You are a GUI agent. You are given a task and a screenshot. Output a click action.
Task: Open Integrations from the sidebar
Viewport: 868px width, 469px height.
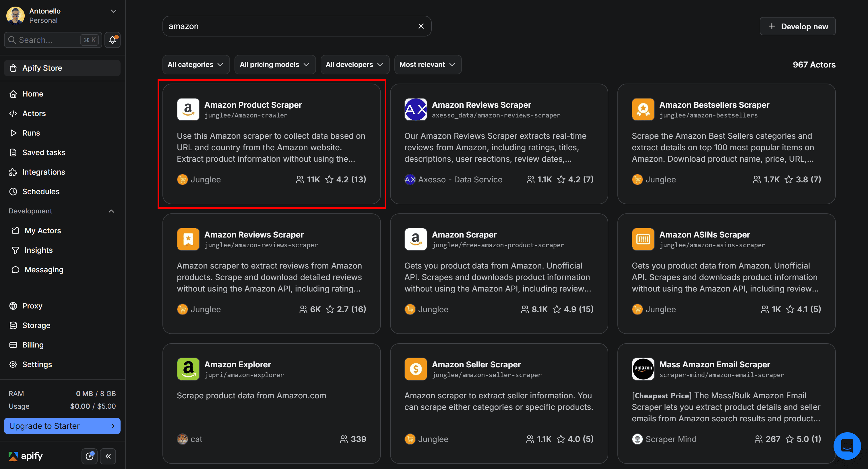[43, 172]
